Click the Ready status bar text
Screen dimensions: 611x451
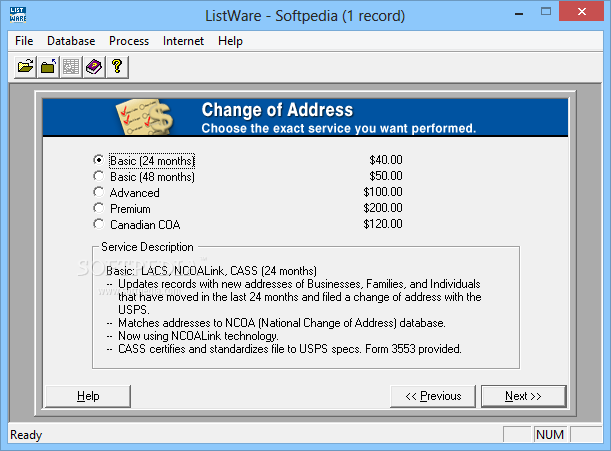point(26,435)
